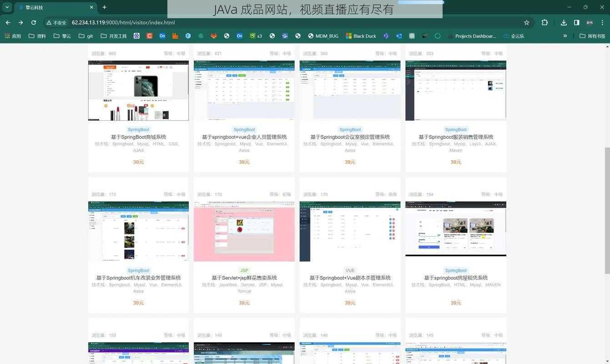The height and width of the screenshot is (364, 610).
Task: Open the Projects Dashboard bookmark
Action: (472, 36)
